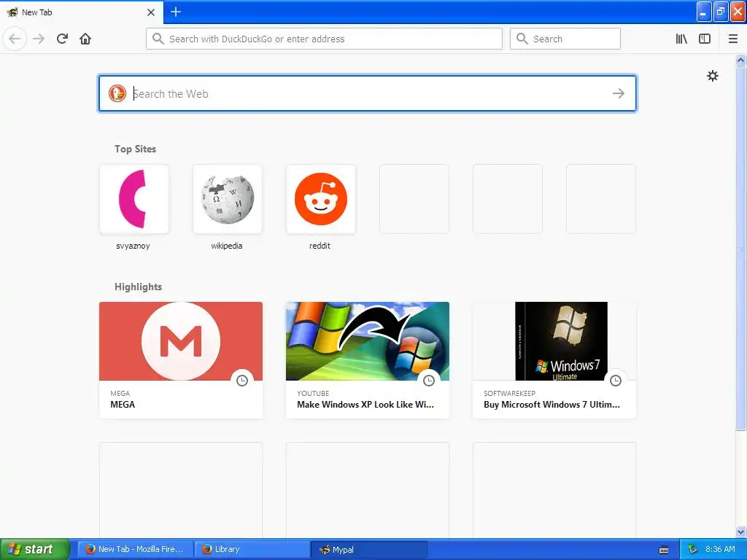This screenshot has height=560, width=747.
Task: Open the hamburger application menu
Action: pyautogui.click(x=732, y=39)
